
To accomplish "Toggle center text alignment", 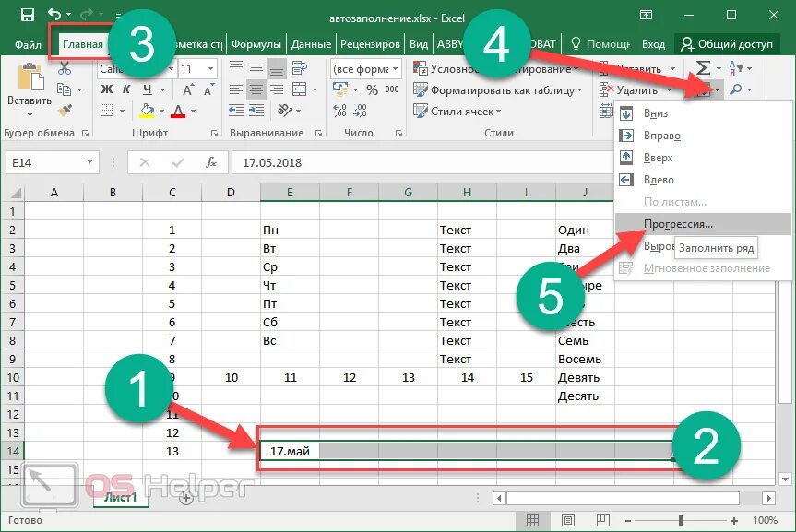I will [x=256, y=89].
